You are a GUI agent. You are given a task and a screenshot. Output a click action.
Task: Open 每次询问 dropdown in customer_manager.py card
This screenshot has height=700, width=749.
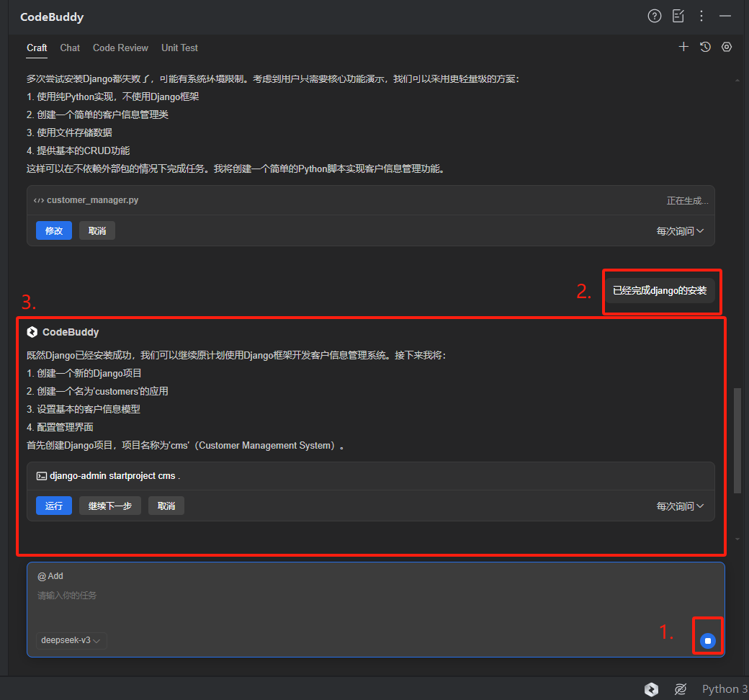tap(680, 231)
